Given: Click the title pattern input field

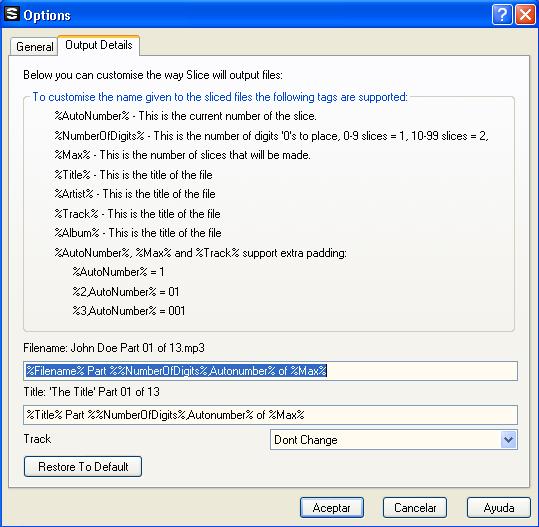Looking at the screenshot, I should click(x=271, y=415).
